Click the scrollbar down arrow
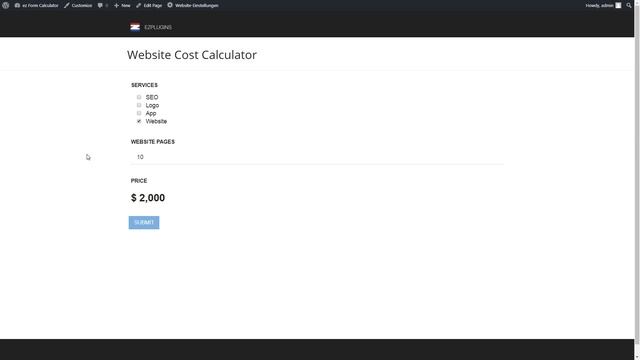This screenshot has height=360, width=640. (x=637, y=357)
